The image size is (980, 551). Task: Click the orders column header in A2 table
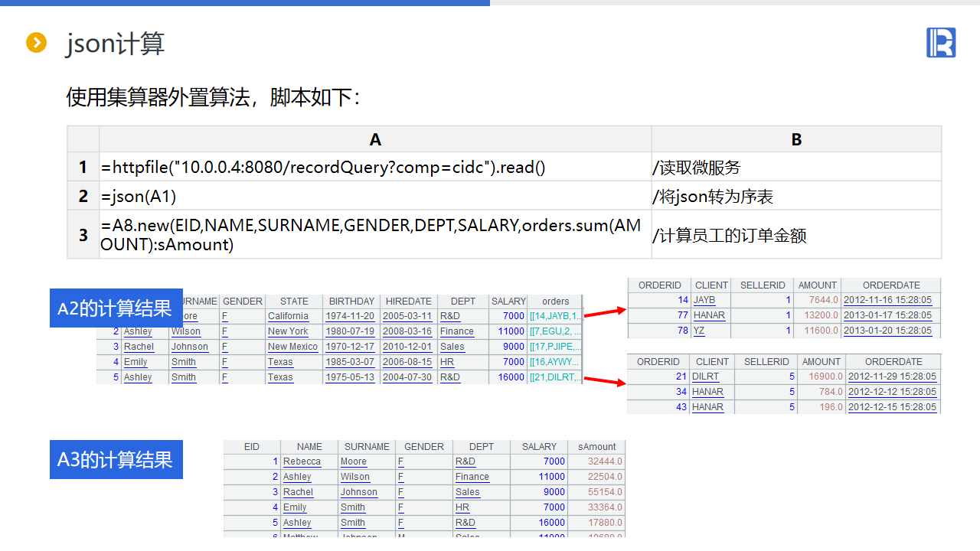[555, 302]
